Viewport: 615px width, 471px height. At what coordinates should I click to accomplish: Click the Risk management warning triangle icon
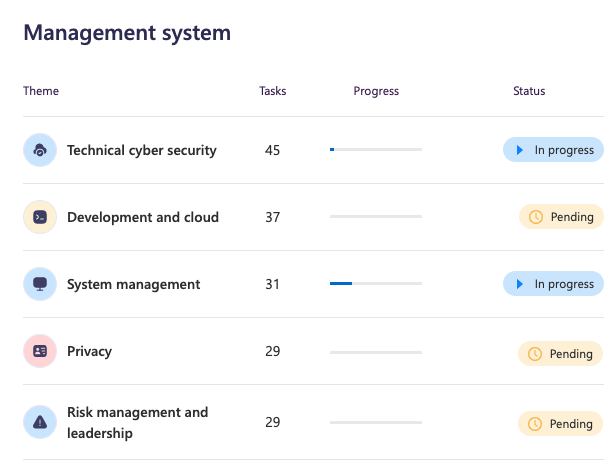40,422
